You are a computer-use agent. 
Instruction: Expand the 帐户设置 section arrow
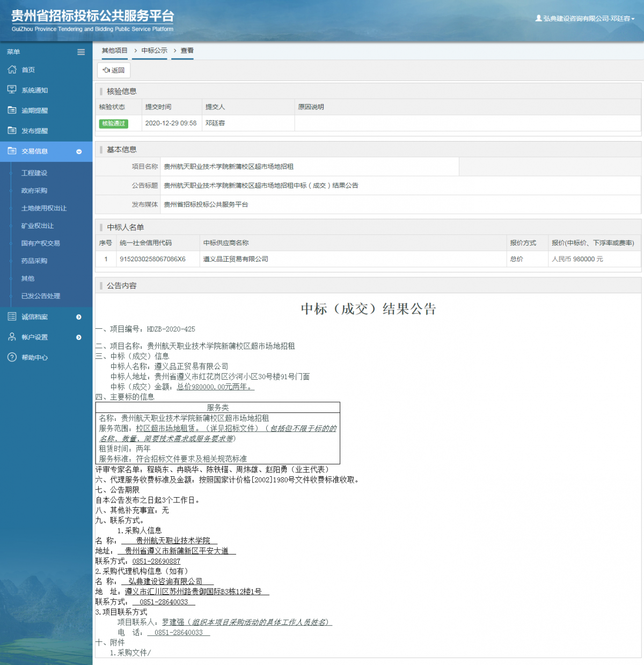79,337
